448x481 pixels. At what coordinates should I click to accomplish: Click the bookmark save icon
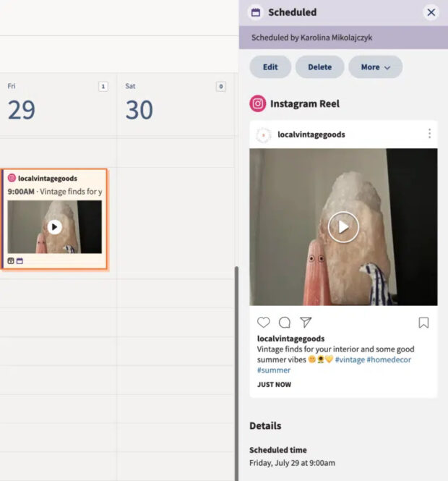pos(423,323)
